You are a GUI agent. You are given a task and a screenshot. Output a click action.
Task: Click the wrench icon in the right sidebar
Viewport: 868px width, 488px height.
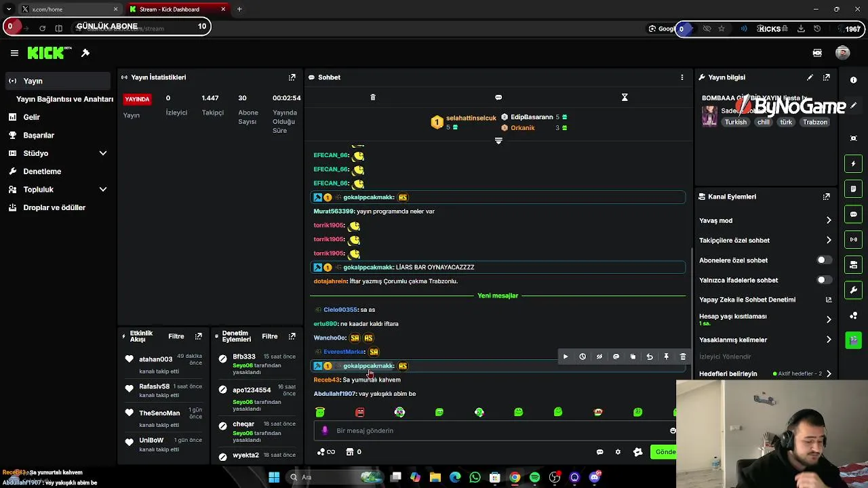pos(854,290)
